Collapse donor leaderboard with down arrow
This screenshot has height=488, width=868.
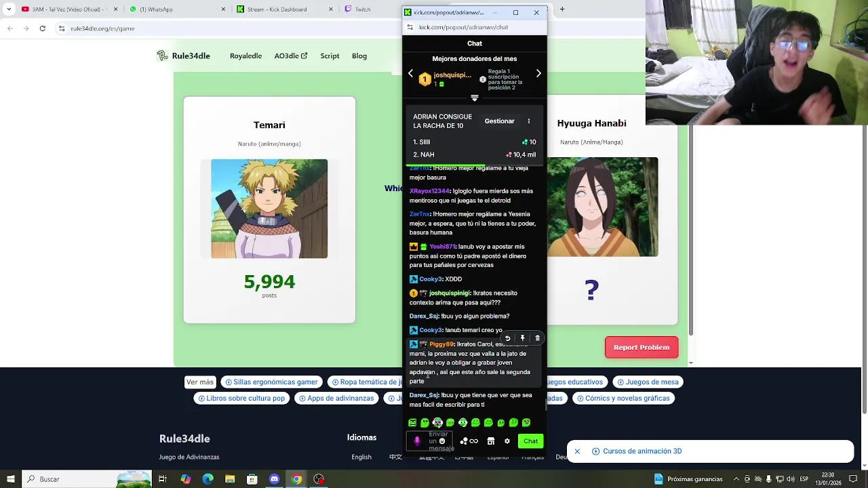475,98
